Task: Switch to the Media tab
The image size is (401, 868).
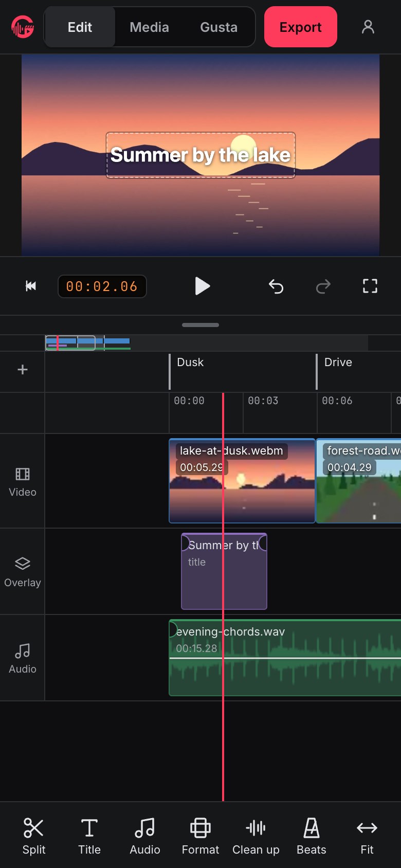Action: tap(149, 27)
